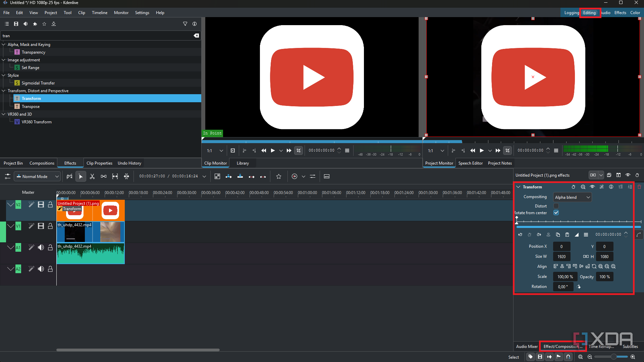
Task: Click the ripple tool icon
Action: [126, 176]
